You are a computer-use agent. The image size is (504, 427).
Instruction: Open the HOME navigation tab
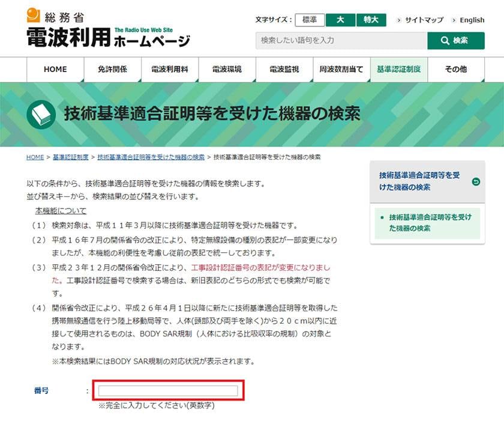(55, 70)
